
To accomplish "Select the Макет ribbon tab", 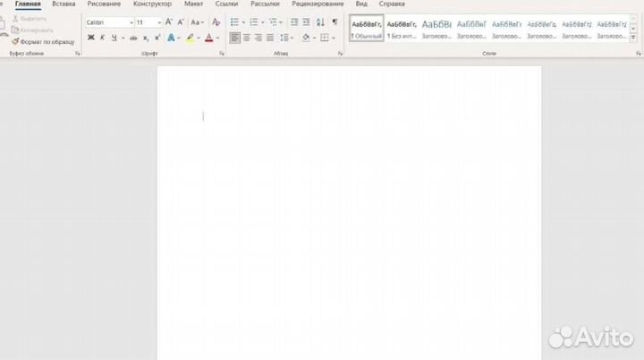I will (193, 4).
